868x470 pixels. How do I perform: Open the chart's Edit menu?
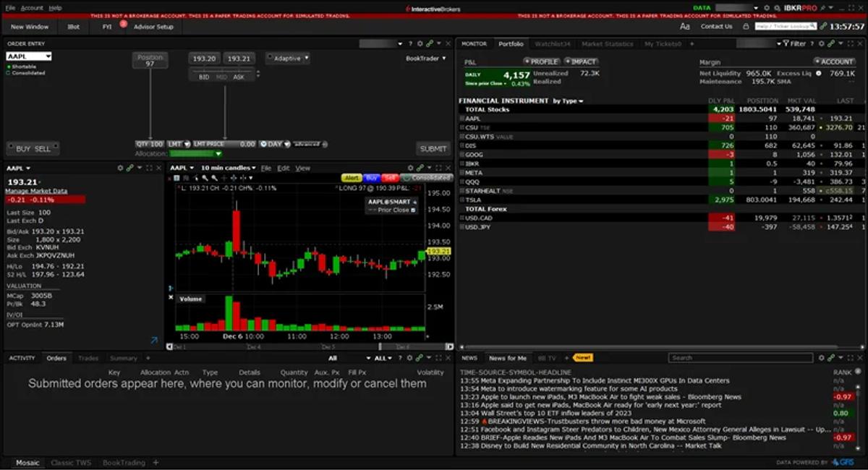tap(284, 168)
